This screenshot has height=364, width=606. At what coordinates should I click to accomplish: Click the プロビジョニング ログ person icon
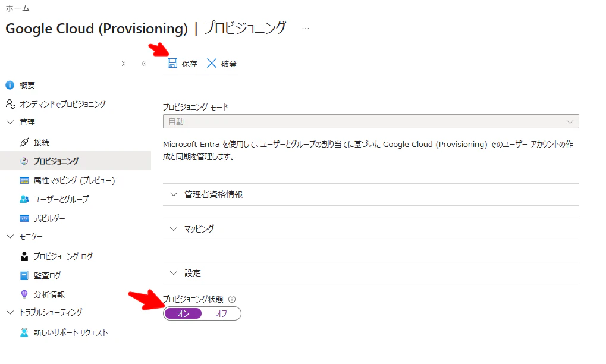pos(24,256)
